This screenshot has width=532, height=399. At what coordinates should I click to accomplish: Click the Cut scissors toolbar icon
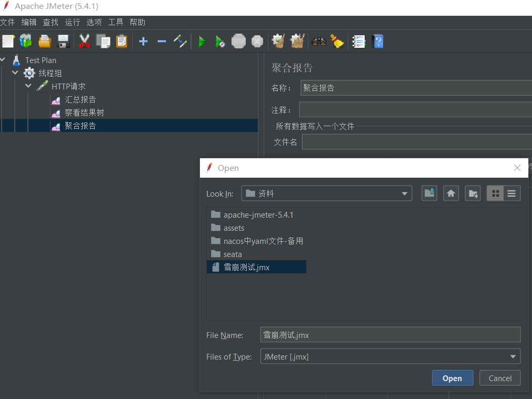(84, 42)
